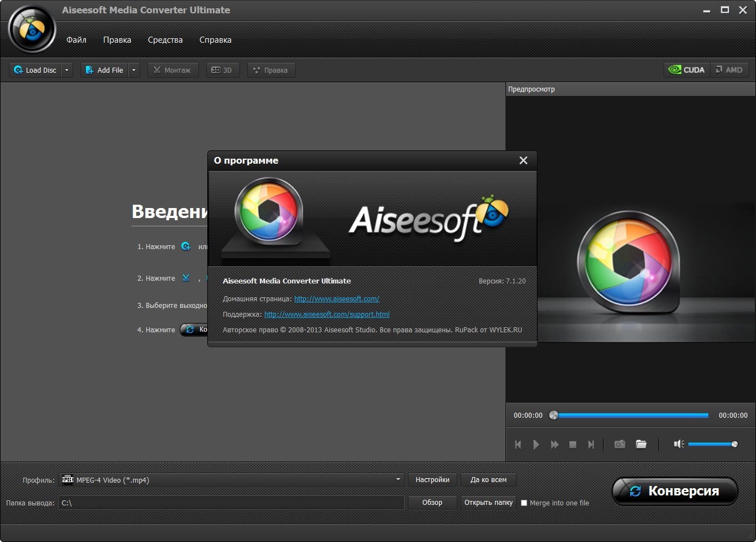
Task: Enable Merge into one file checkbox
Action: click(x=524, y=503)
